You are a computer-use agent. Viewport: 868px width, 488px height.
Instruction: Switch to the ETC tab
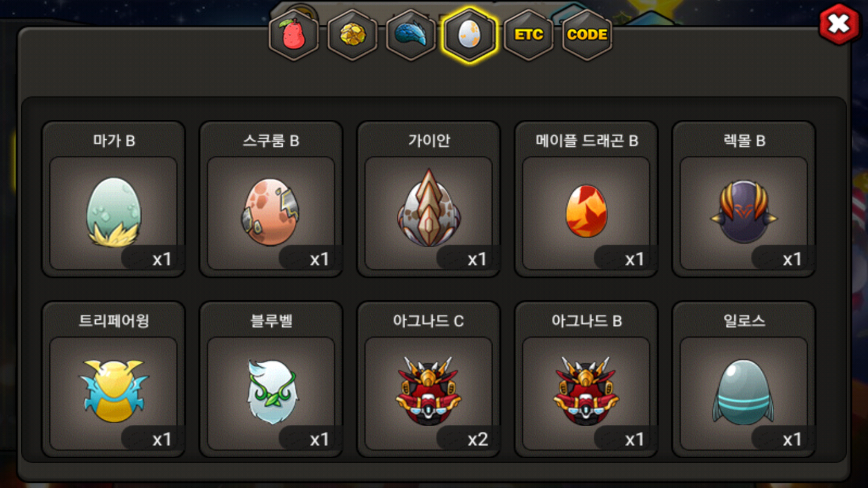[528, 35]
